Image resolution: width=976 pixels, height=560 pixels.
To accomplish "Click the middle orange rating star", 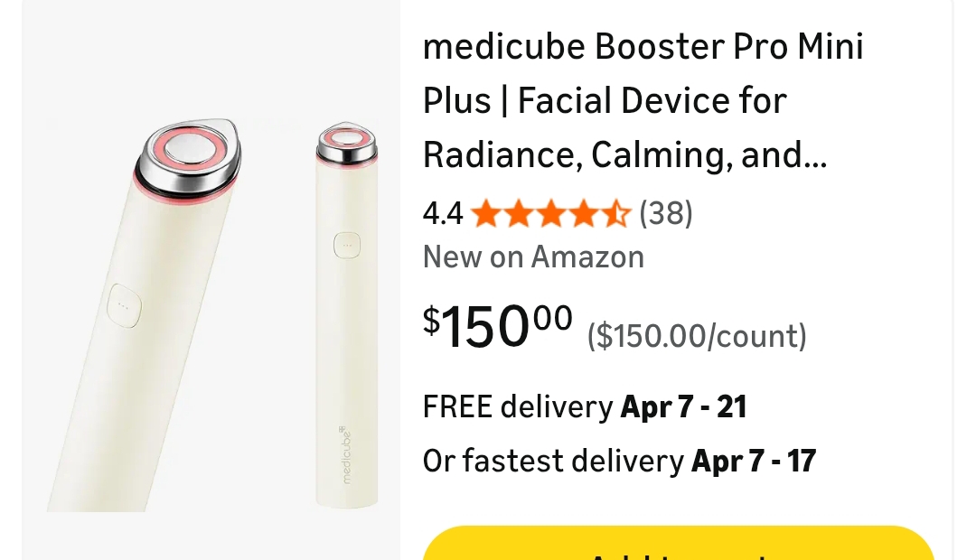I will coord(550,214).
